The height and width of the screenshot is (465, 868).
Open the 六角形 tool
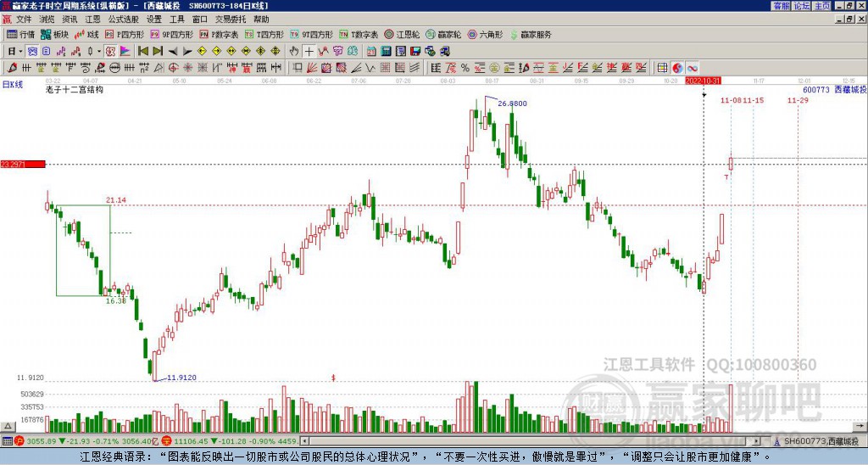click(x=486, y=34)
